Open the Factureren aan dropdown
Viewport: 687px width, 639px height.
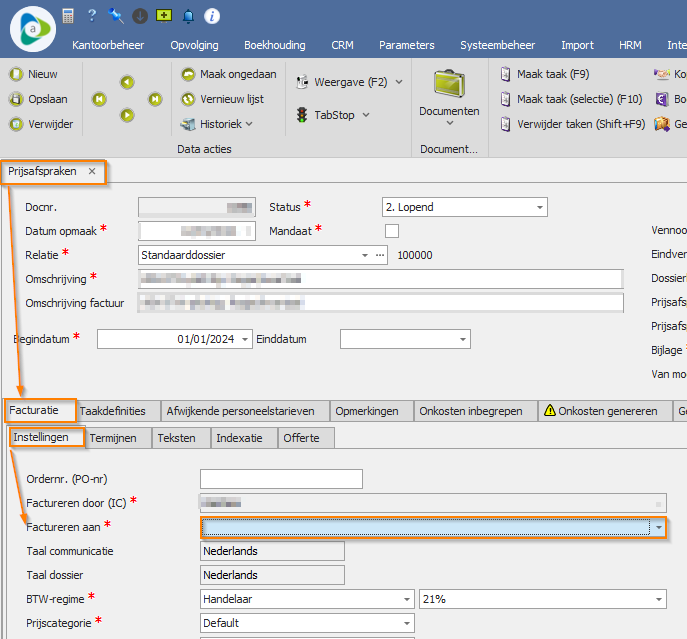pyautogui.click(x=658, y=527)
